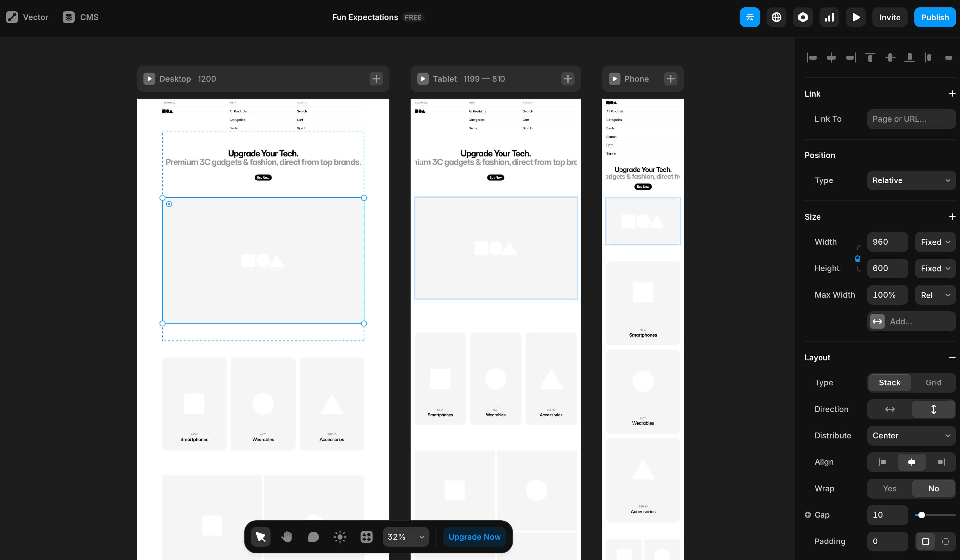Select the hand pan tool

tap(287, 537)
